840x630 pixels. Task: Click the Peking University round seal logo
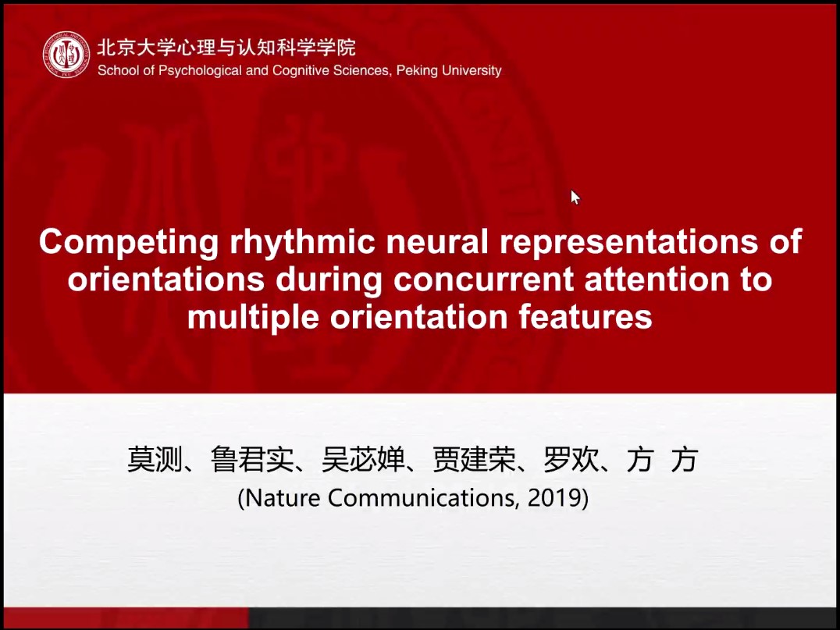(66, 55)
